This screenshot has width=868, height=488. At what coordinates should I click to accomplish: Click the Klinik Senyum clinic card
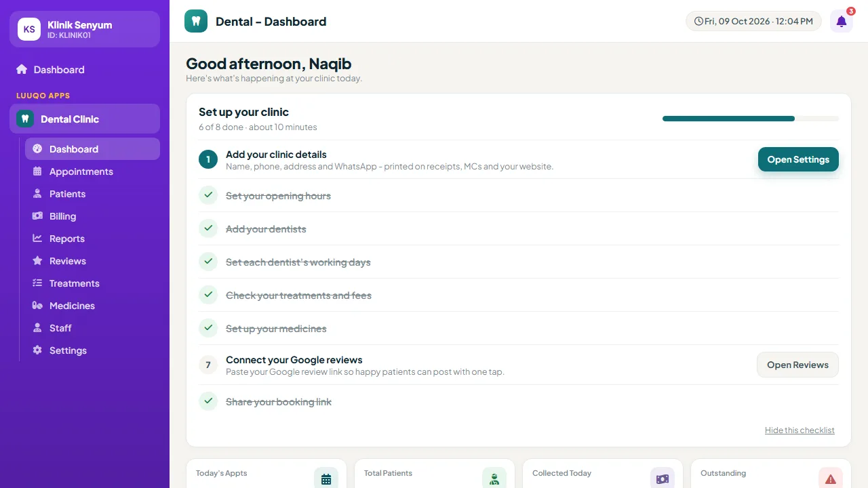85,29
